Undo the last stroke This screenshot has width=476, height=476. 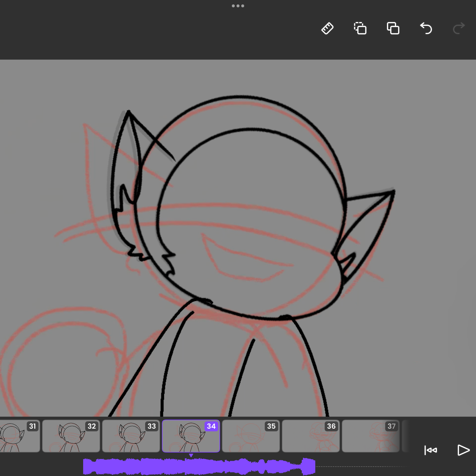(426, 29)
